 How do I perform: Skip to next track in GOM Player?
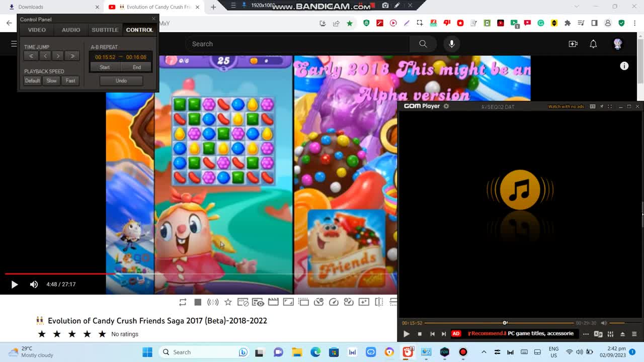[x=444, y=334]
